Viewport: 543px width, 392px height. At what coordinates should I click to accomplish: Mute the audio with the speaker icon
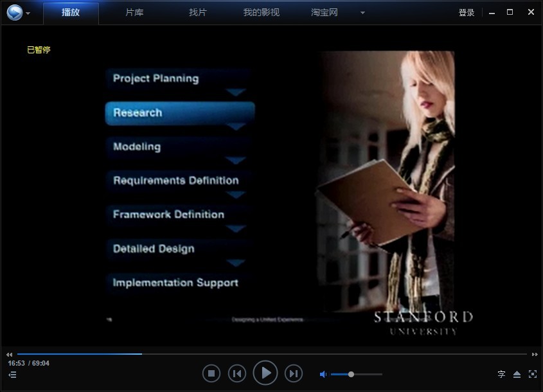point(323,374)
